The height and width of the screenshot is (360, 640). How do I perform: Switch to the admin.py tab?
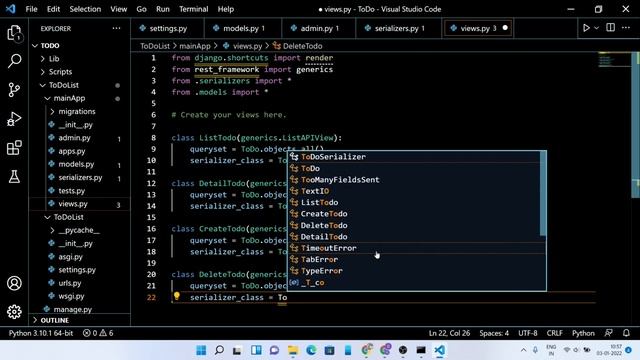point(319,28)
